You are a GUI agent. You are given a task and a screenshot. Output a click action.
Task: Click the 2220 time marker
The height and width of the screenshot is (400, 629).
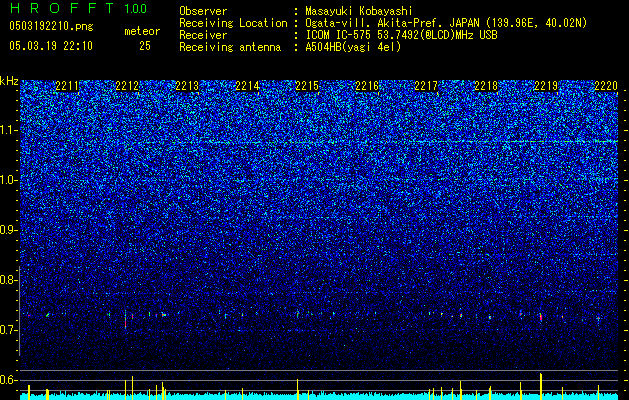[x=606, y=86]
